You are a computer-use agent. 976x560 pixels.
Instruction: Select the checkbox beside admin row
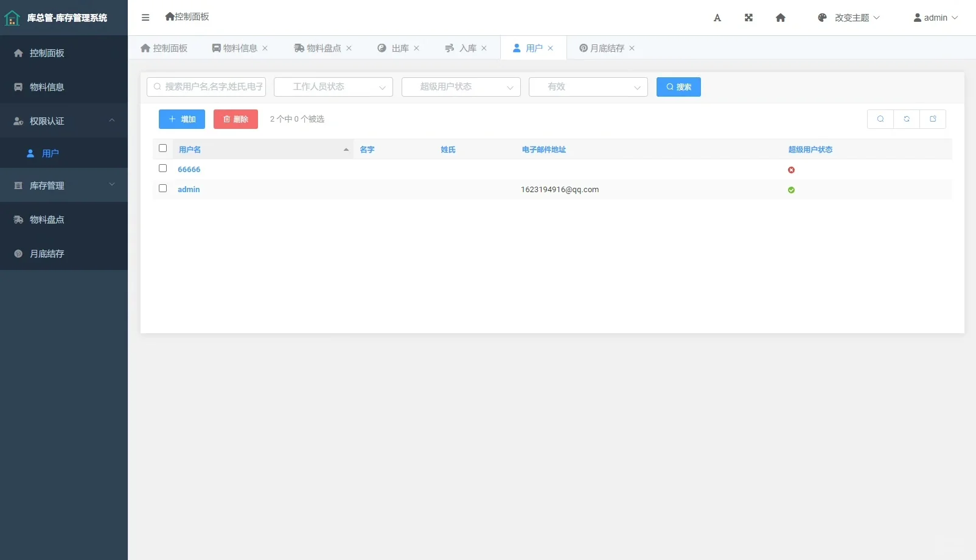pos(162,188)
